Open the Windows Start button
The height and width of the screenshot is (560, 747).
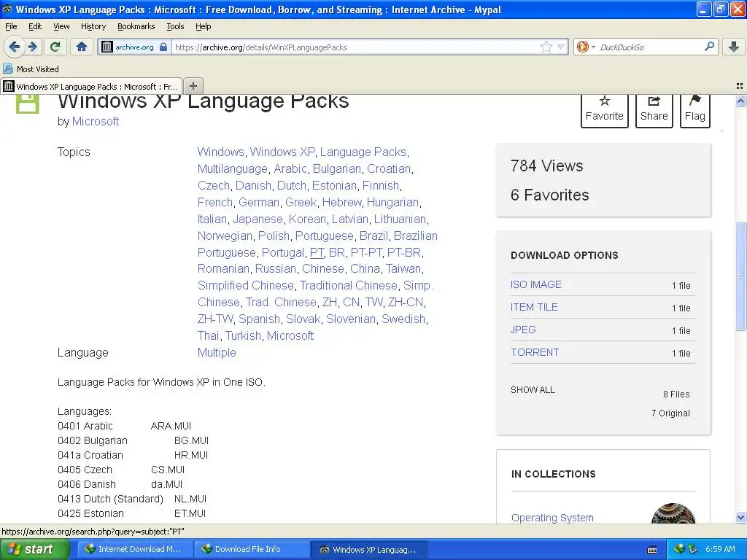[35, 549]
